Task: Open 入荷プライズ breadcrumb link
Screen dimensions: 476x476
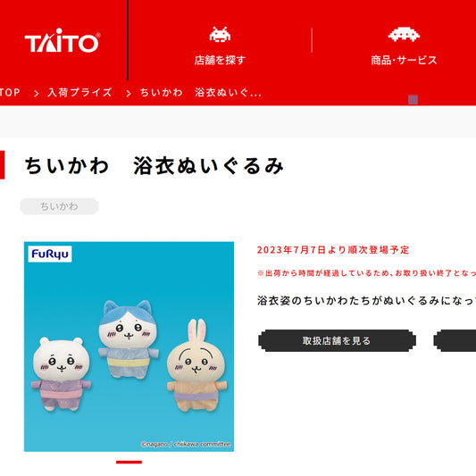Action: (79, 92)
